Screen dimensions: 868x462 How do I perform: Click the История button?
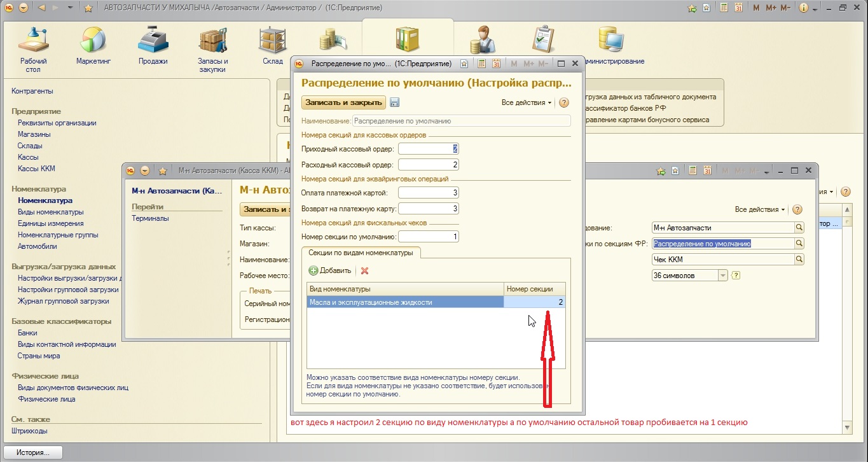click(x=34, y=452)
